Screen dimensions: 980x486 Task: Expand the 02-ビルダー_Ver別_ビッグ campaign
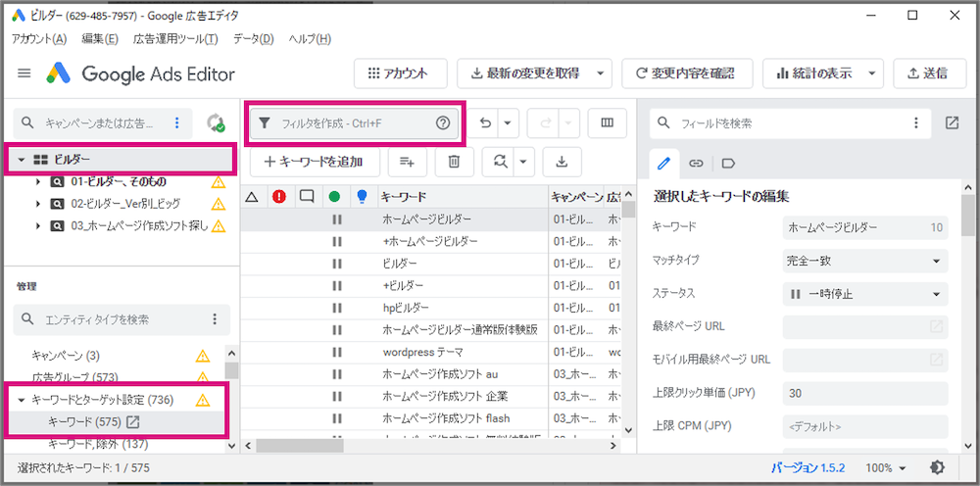click(x=38, y=204)
